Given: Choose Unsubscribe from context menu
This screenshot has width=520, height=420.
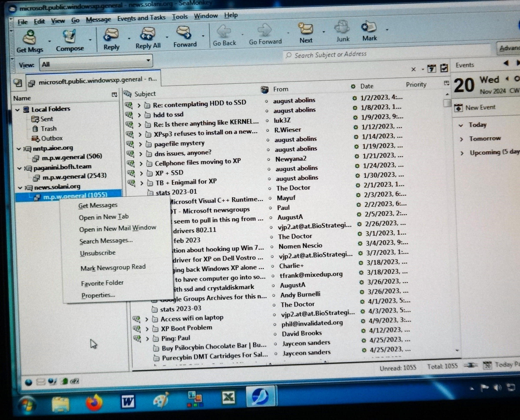Looking at the screenshot, I should 98,253.
